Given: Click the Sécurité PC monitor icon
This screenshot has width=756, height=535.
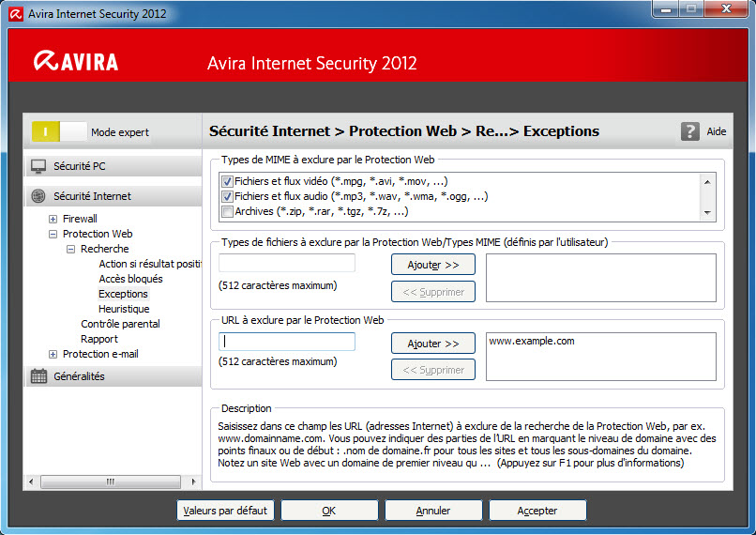Looking at the screenshot, I should pos(38,166).
